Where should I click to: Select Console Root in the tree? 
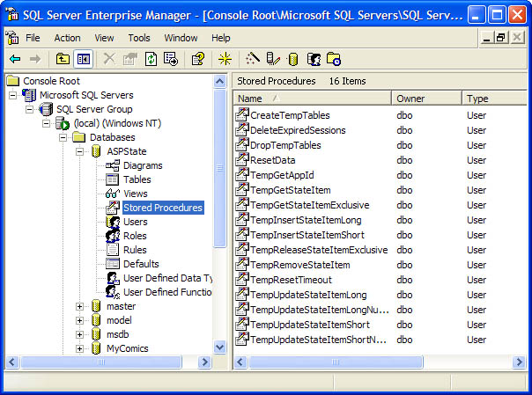click(x=51, y=81)
